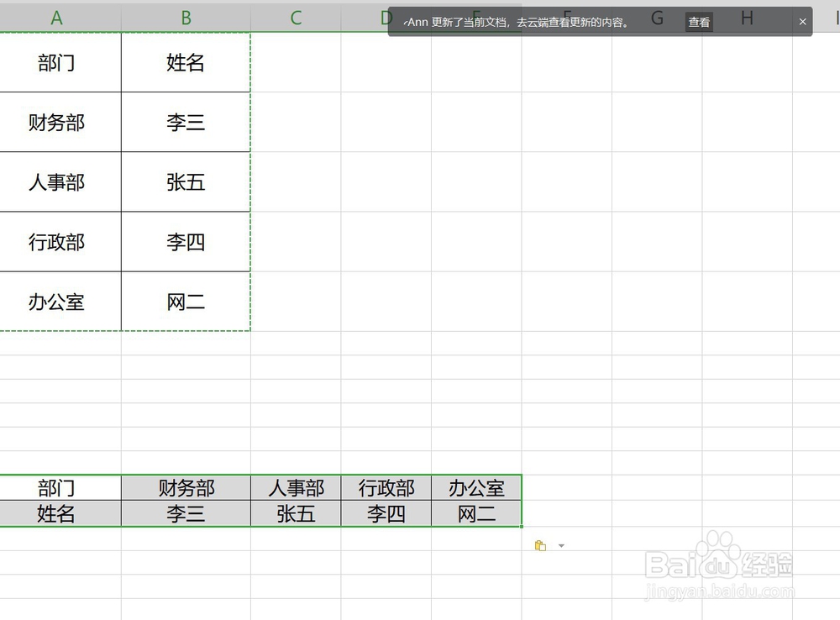Click 部门 in the transposed bottom table
The width and height of the screenshot is (840, 620).
[57, 488]
